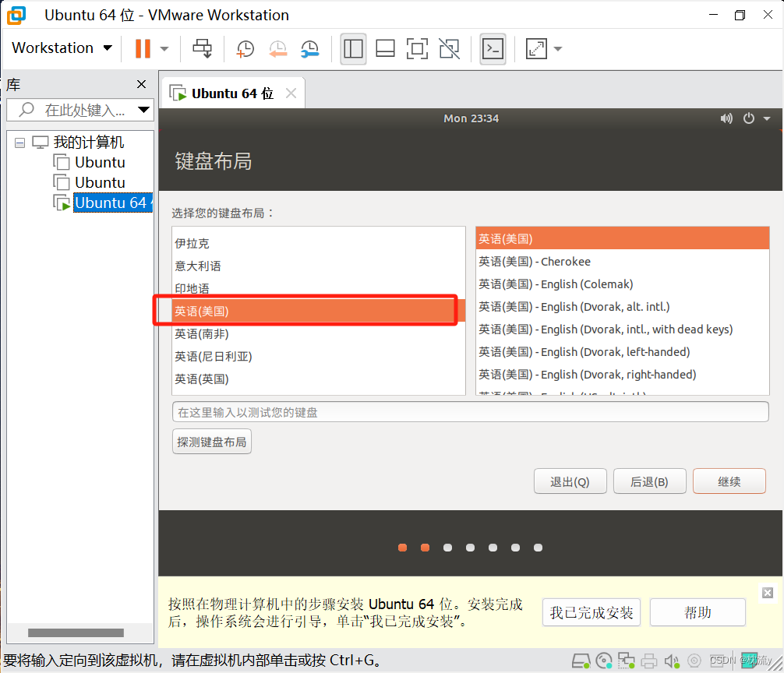Image resolution: width=784 pixels, height=673 pixels.
Task: Open the stretch display dropdown arrow
Action: click(558, 49)
